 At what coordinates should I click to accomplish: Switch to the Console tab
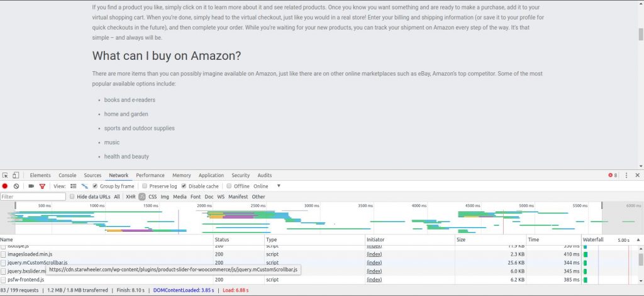point(67,175)
